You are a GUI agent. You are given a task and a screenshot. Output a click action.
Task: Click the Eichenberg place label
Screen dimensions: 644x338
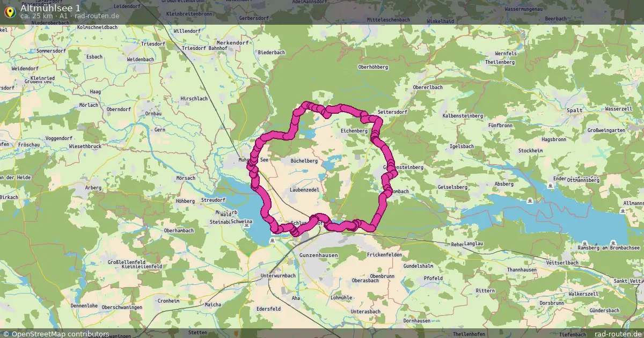354,130
